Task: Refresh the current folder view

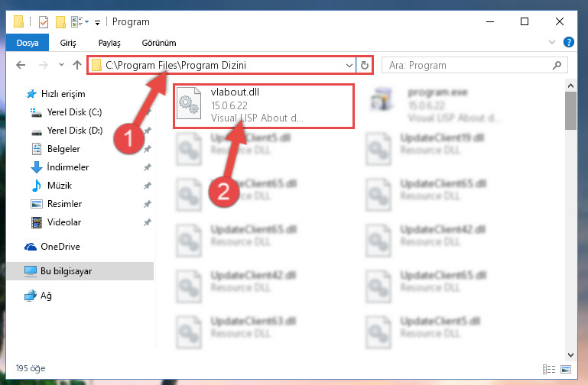Action: [x=365, y=66]
